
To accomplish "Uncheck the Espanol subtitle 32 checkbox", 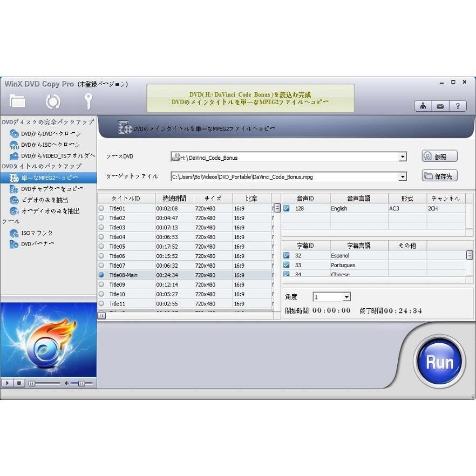I will [x=286, y=255].
